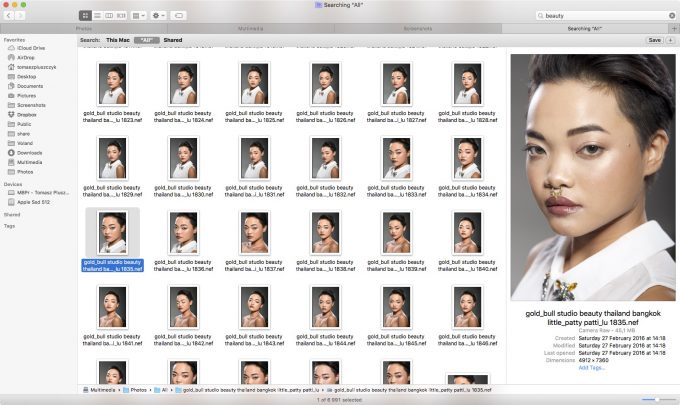Select thumbnail of file lu 1846.nef

pos(468,307)
